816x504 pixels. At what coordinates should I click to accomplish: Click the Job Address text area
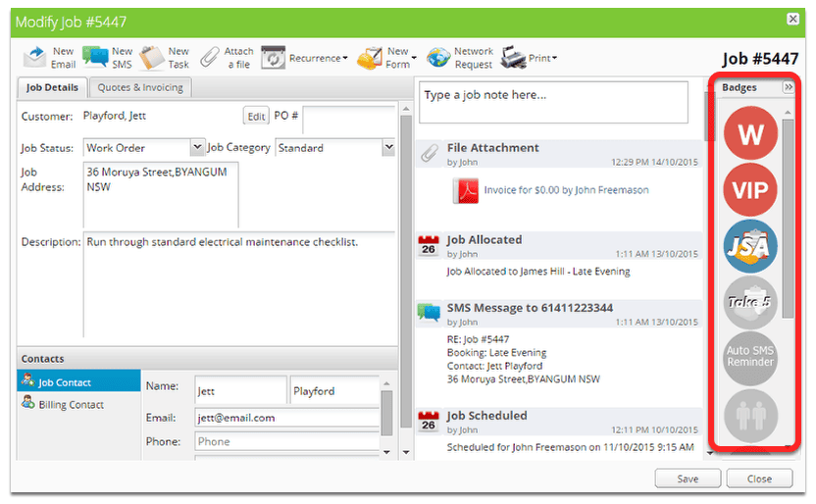tap(161, 194)
